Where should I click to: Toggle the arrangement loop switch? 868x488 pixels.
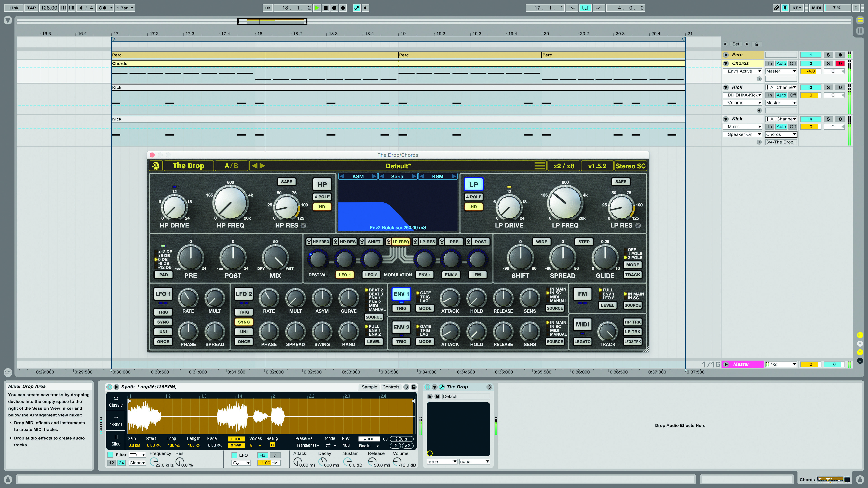pos(585,8)
